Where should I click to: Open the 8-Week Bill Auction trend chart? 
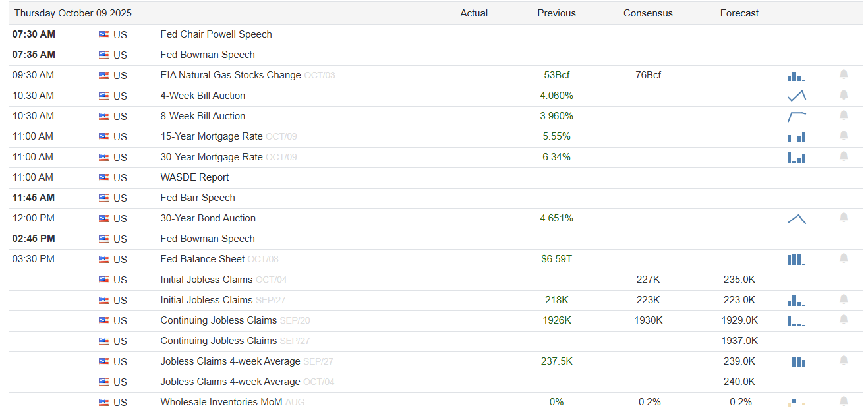click(796, 117)
